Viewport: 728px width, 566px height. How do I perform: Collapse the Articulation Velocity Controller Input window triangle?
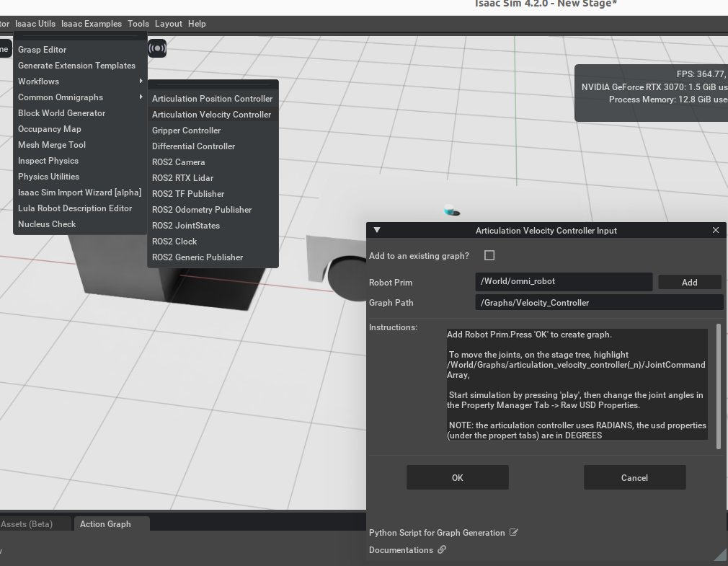pos(377,230)
